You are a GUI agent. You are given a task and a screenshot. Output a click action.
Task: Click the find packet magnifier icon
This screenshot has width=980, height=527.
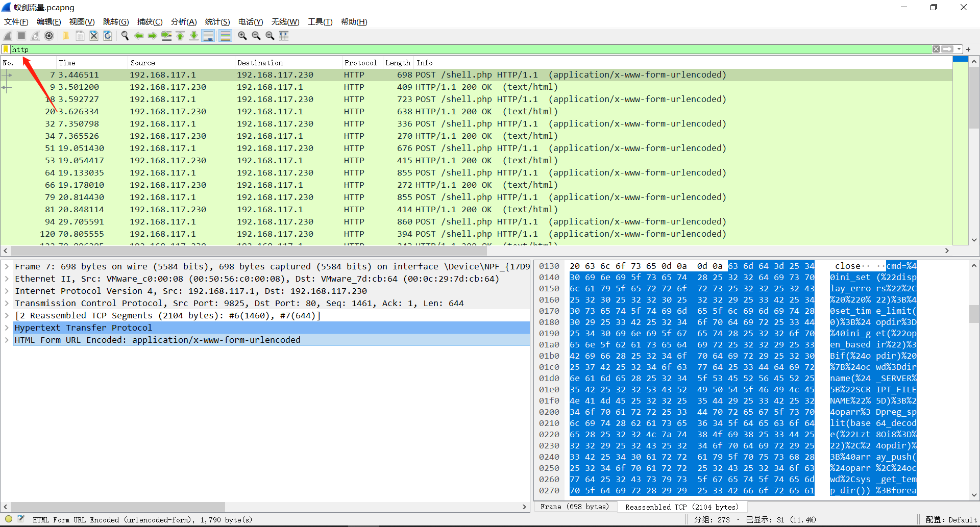(125, 36)
